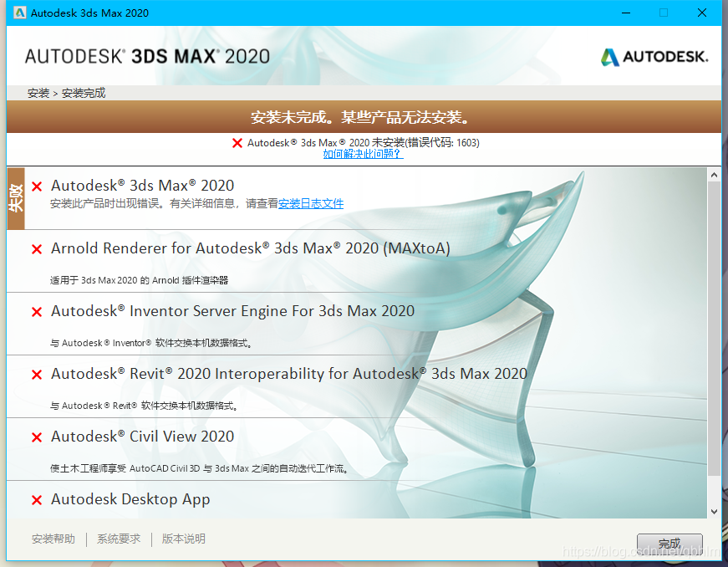This screenshot has height=567, width=728.
Task: Open the 安装日志文件 log link
Action: pyautogui.click(x=311, y=203)
